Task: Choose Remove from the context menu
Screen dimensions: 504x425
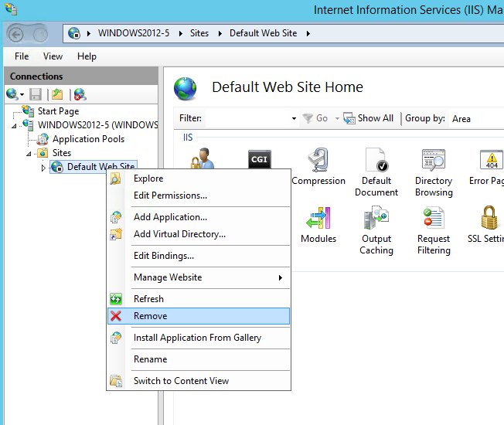Action: point(150,316)
